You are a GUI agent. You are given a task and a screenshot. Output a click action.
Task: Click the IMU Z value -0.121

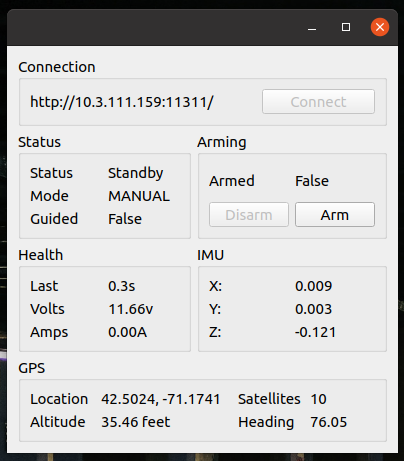click(x=315, y=332)
